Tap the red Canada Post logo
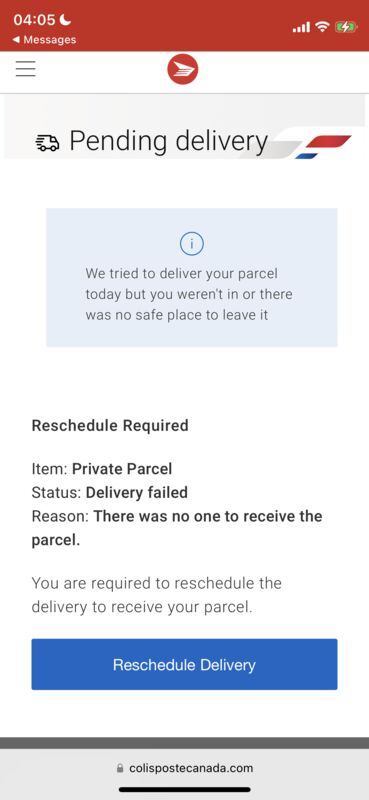 pos(183,70)
